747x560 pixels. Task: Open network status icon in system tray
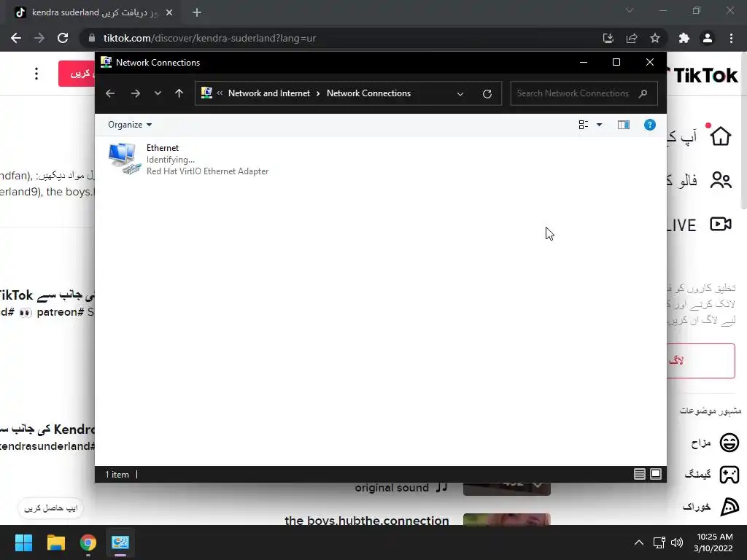(659, 542)
